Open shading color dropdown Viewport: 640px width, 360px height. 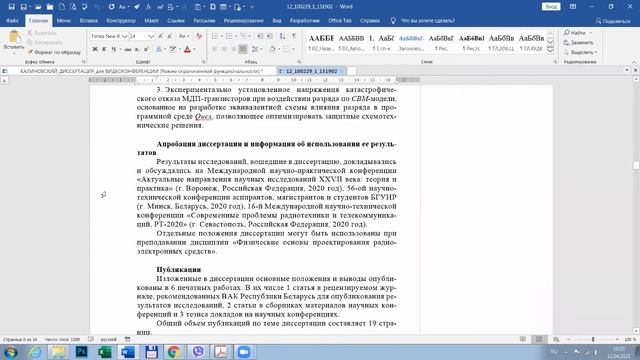click(x=278, y=49)
